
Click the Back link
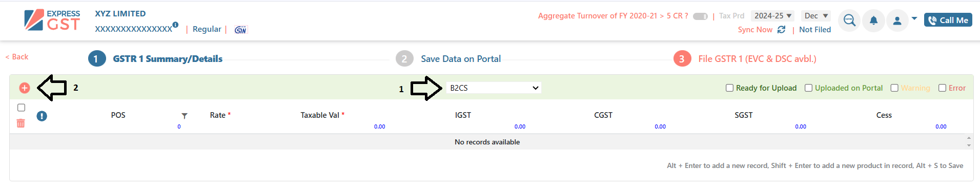[x=17, y=57]
